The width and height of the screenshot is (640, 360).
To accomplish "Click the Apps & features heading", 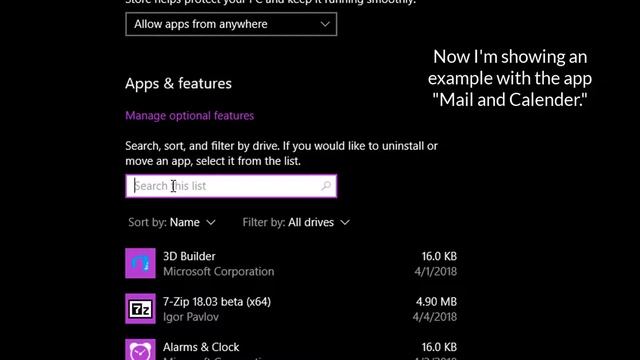I will coord(178,84).
